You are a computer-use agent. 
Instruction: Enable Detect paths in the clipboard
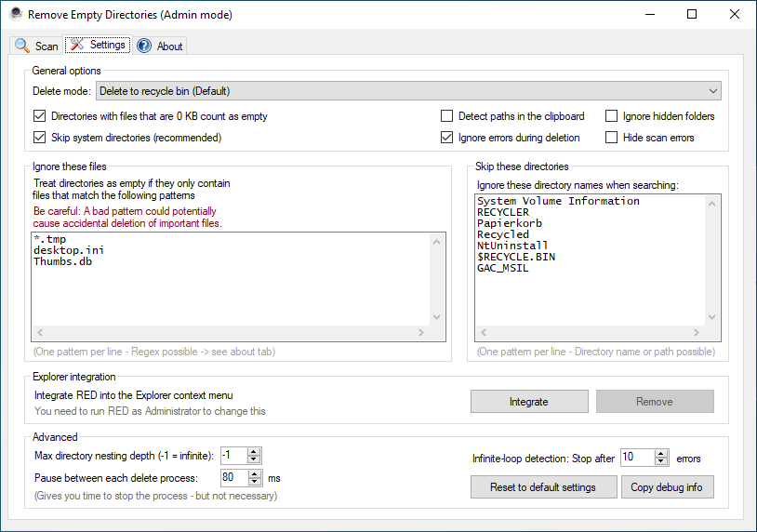(447, 116)
